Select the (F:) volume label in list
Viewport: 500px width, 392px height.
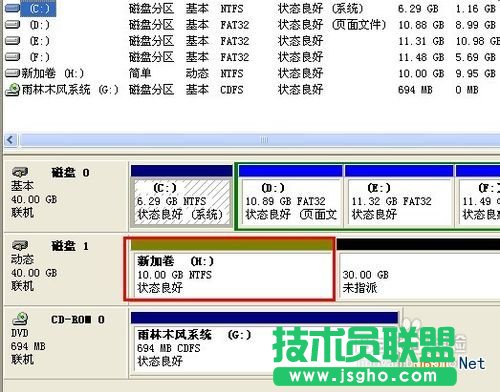pos(39,57)
